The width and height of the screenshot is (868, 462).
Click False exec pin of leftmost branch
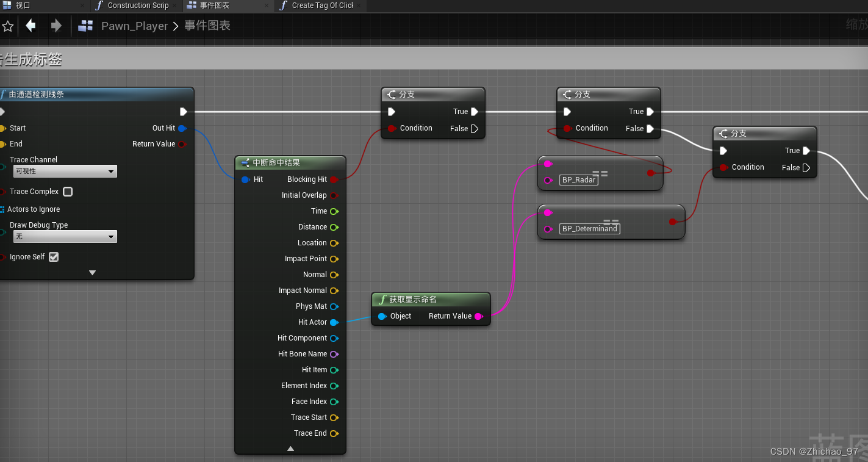tap(475, 129)
